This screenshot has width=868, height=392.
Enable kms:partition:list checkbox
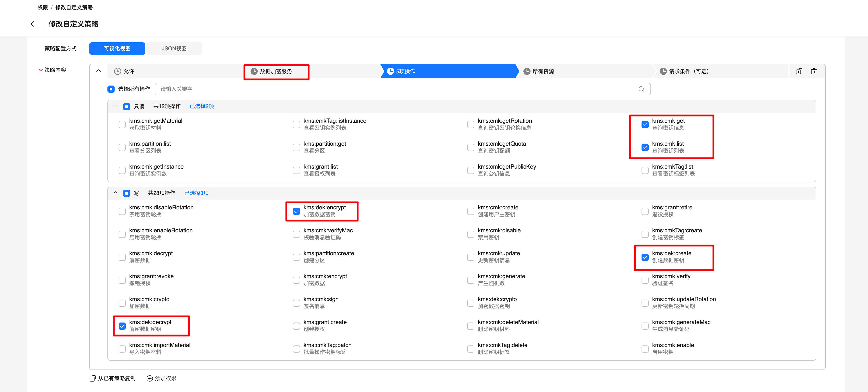122,147
